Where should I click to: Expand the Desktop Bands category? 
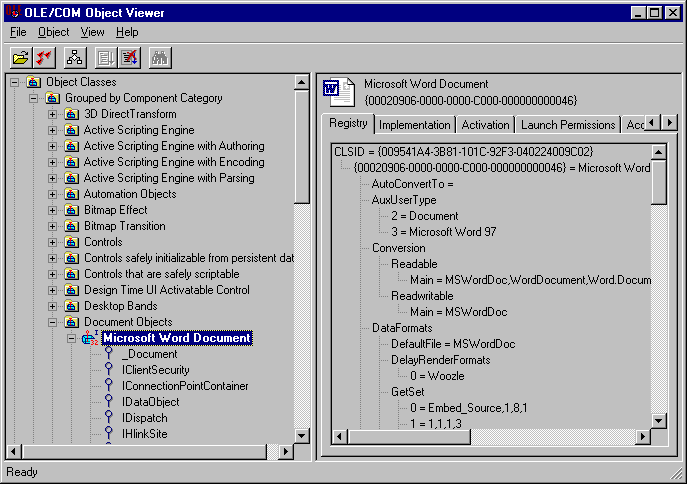point(53,306)
